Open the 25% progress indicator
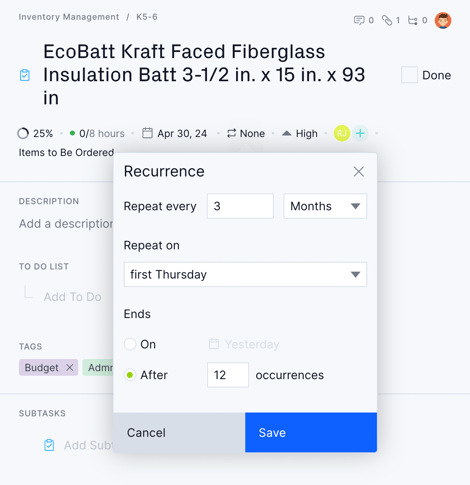Image resolution: width=470 pixels, height=485 pixels. click(35, 134)
